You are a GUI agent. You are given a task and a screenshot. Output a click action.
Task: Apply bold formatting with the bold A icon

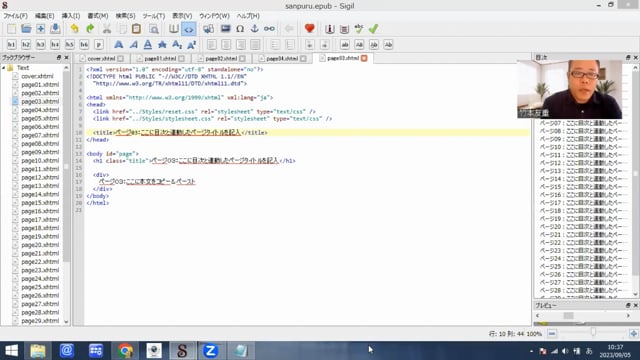118,44
